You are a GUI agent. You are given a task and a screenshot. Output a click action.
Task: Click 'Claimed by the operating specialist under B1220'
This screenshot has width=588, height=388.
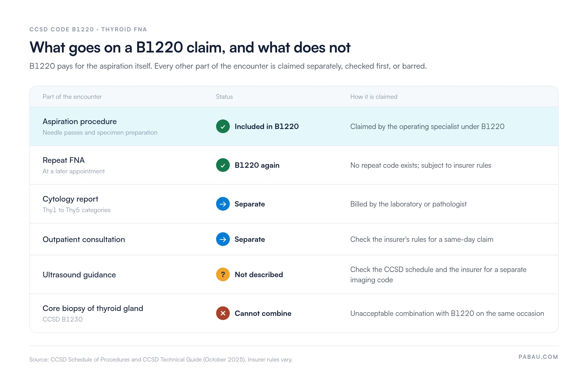pos(427,127)
